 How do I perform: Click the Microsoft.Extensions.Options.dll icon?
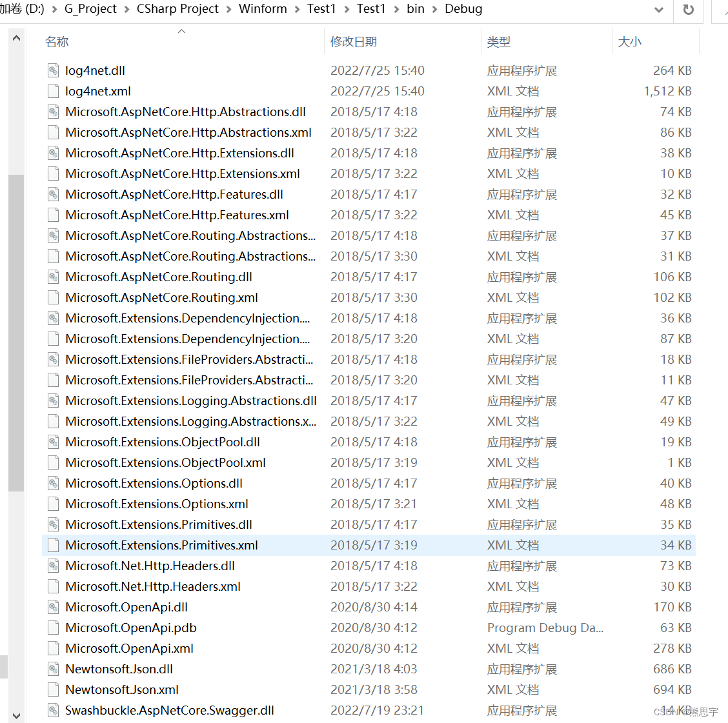tap(54, 484)
